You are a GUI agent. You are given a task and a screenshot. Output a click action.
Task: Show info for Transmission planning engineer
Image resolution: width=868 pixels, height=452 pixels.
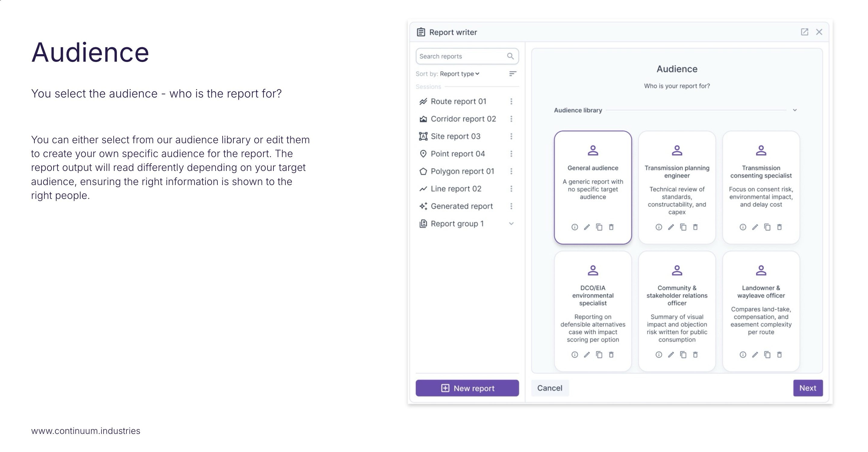coord(658,227)
